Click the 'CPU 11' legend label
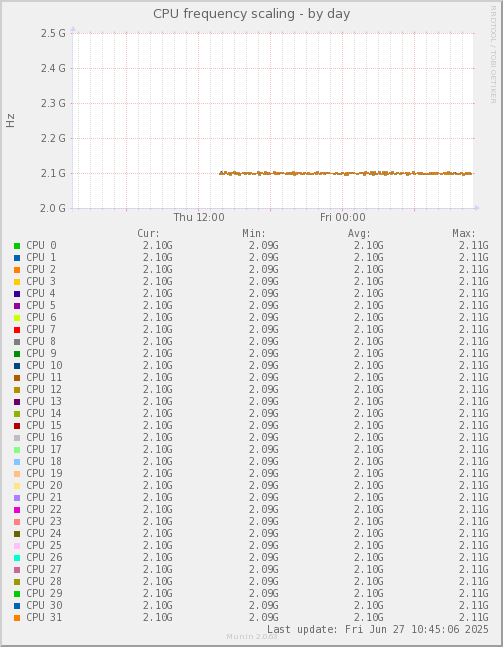 pyautogui.click(x=44, y=377)
